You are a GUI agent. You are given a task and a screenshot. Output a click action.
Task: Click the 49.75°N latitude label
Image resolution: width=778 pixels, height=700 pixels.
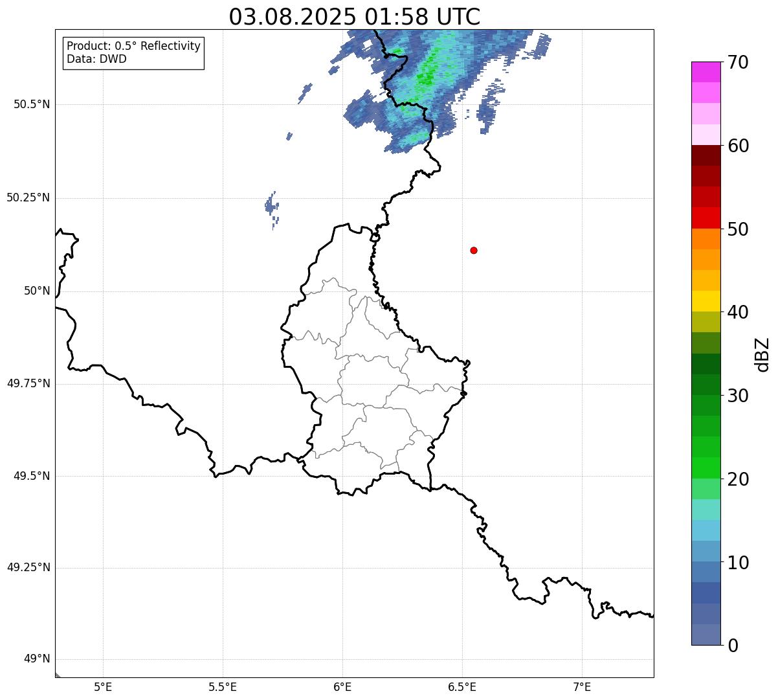(28, 383)
